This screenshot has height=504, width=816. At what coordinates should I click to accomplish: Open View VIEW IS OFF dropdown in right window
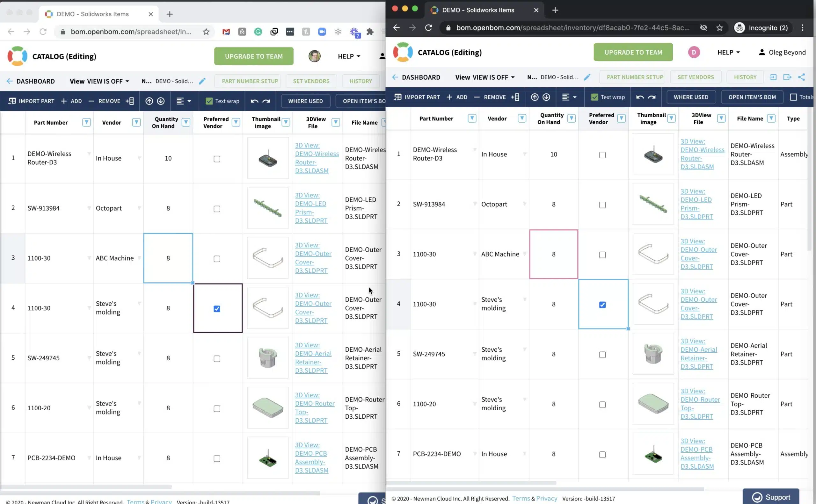tap(485, 77)
